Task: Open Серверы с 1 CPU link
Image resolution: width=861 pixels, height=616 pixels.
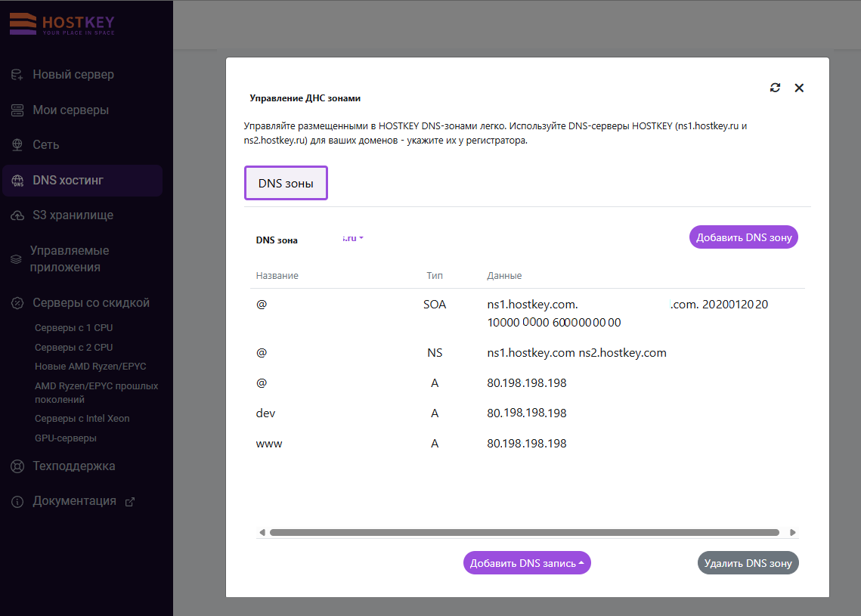Action: coord(73,328)
